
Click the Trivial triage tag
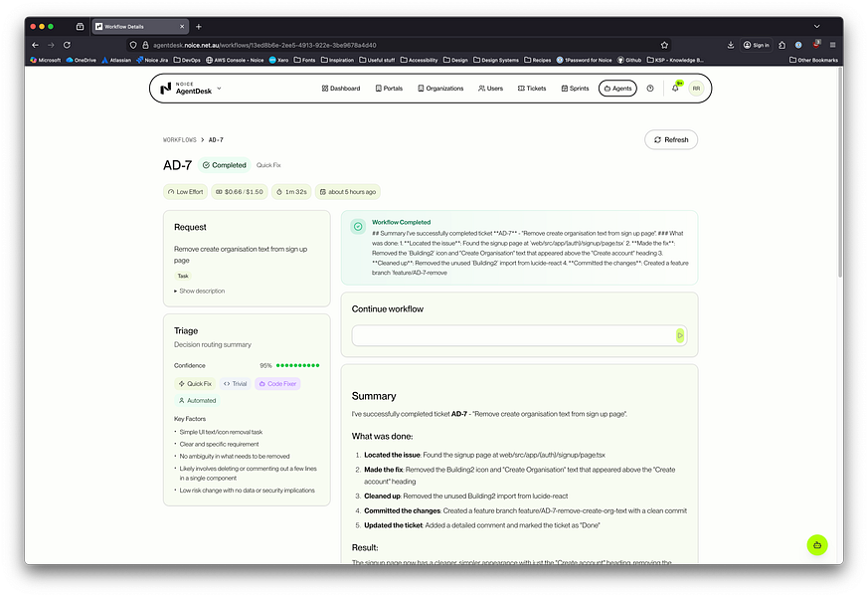(235, 384)
